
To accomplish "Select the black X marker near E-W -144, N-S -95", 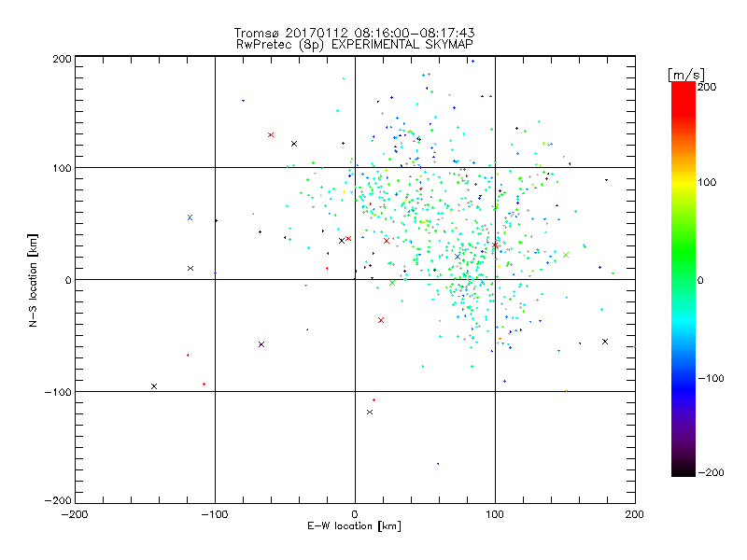I will 154,386.
